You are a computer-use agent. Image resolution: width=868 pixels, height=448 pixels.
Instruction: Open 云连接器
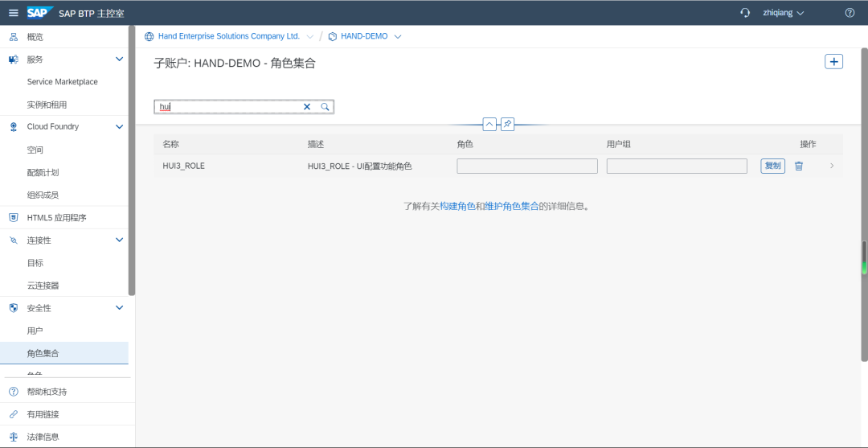43,286
